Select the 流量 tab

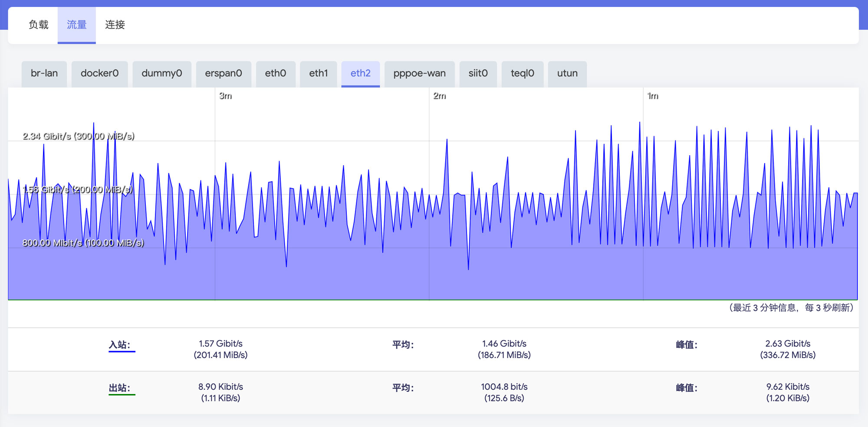coord(76,25)
